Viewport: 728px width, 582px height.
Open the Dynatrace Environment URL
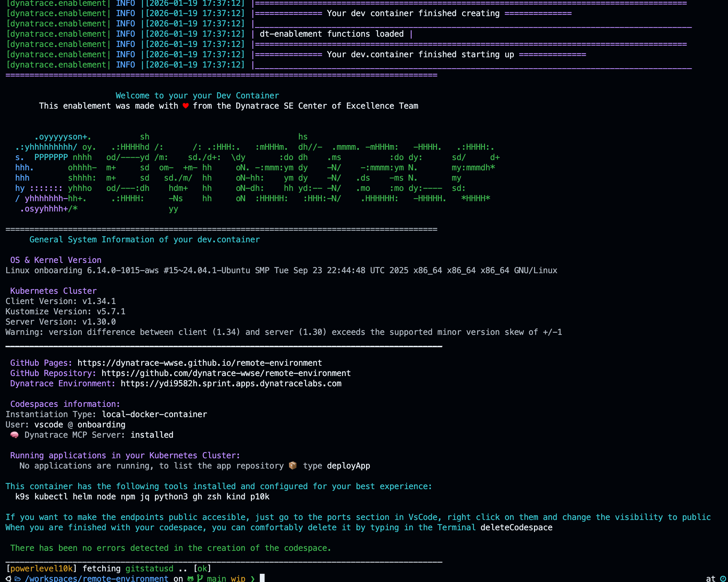pyautogui.click(x=231, y=383)
